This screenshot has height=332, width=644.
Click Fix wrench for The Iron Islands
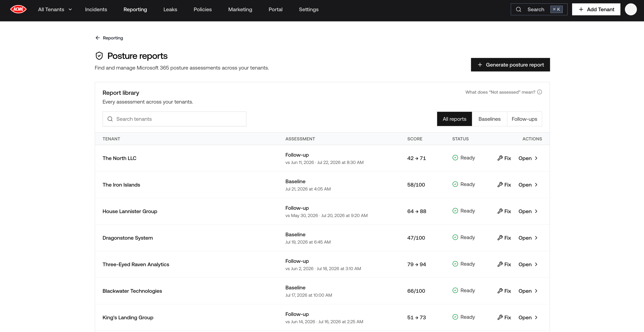coord(504,185)
